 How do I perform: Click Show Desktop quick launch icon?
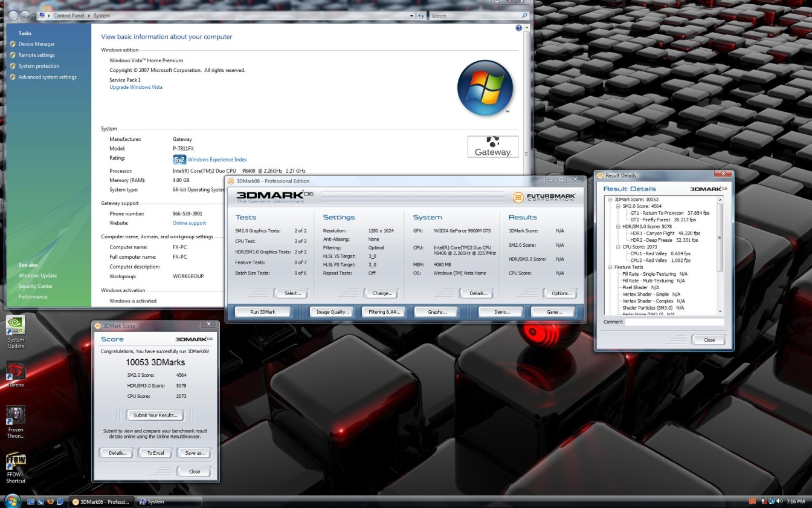tap(31, 501)
